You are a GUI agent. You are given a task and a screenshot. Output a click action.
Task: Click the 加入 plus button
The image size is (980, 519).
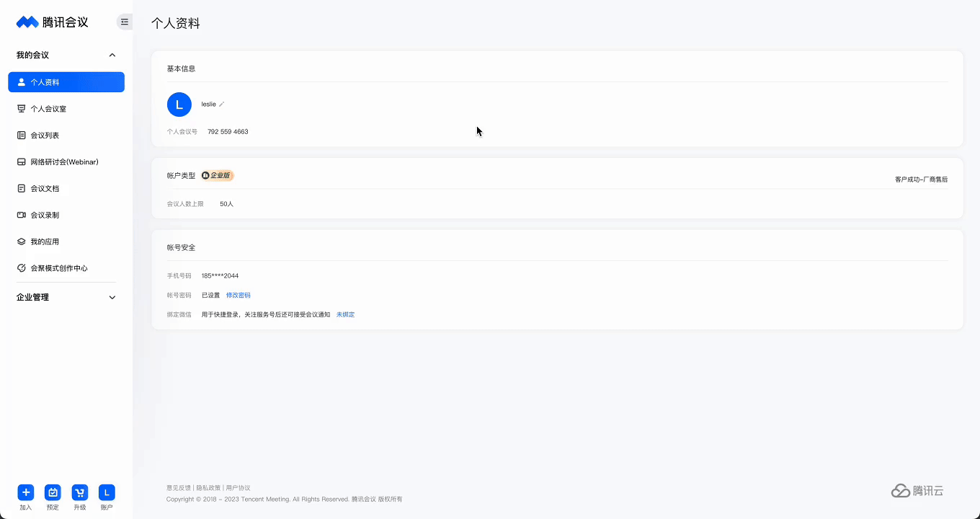coord(26,492)
